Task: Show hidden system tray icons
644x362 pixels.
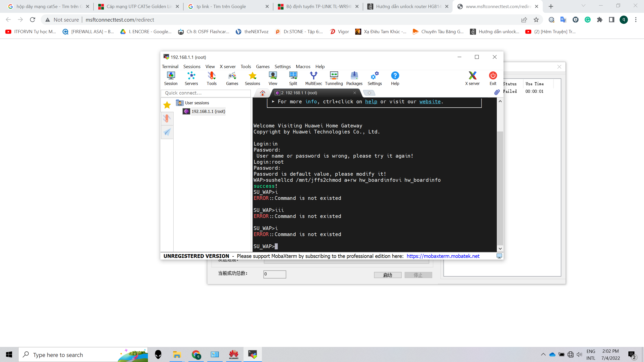Action: pyautogui.click(x=543, y=354)
